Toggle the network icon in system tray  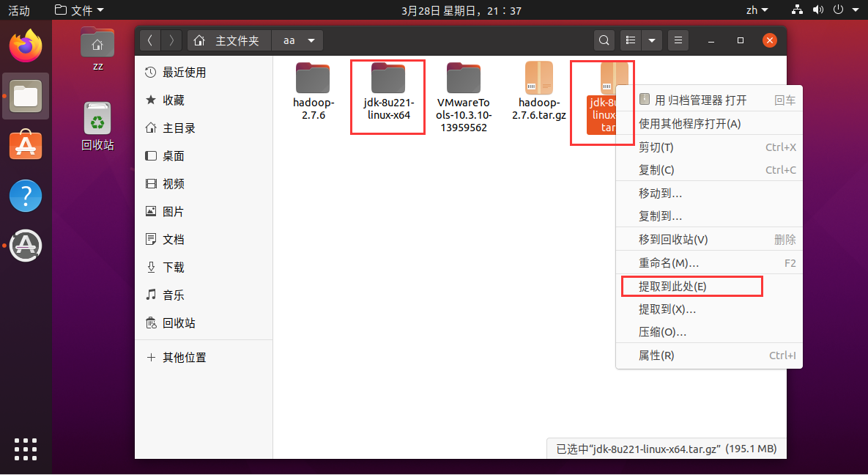(x=795, y=10)
